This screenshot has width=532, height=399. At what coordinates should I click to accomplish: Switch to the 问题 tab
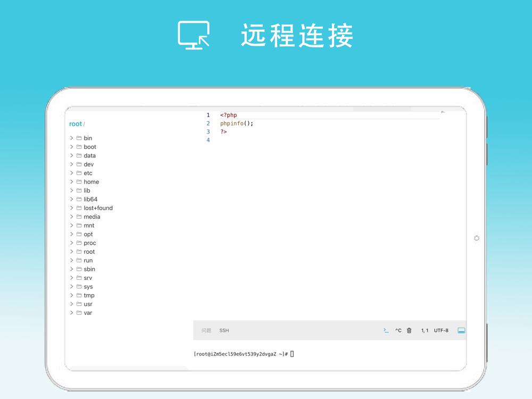pyautogui.click(x=206, y=330)
